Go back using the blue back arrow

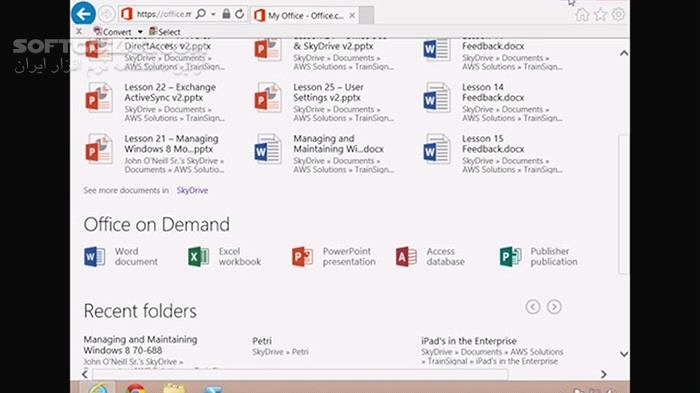pos(83,14)
